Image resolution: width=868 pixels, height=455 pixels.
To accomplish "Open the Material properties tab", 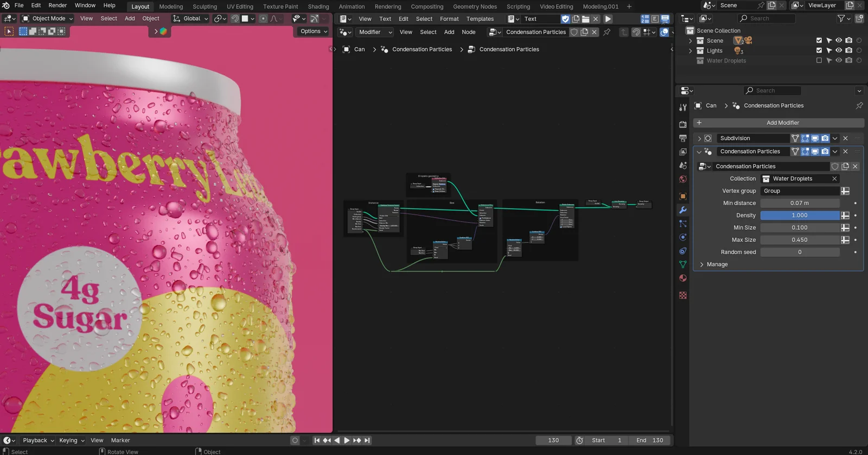I will pyautogui.click(x=683, y=278).
